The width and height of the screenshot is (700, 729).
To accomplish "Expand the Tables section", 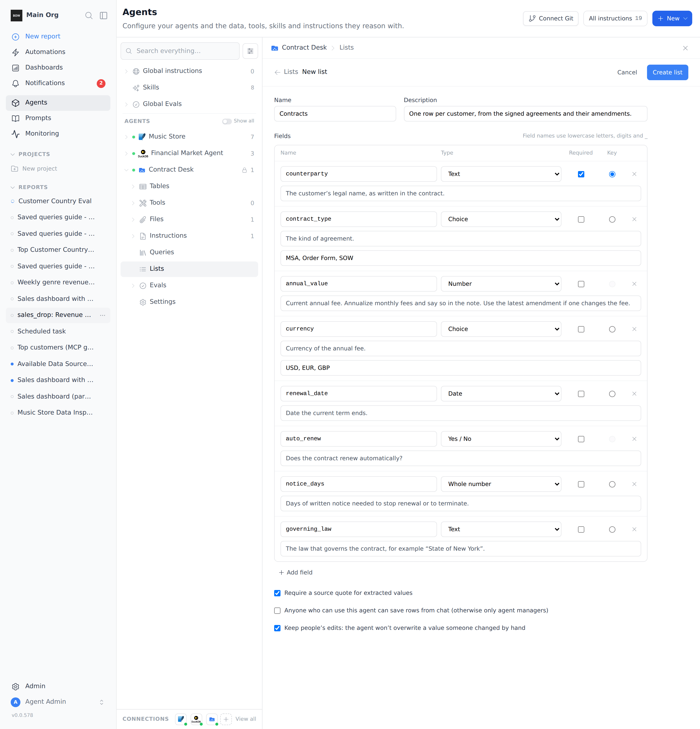I will [x=133, y=186].
